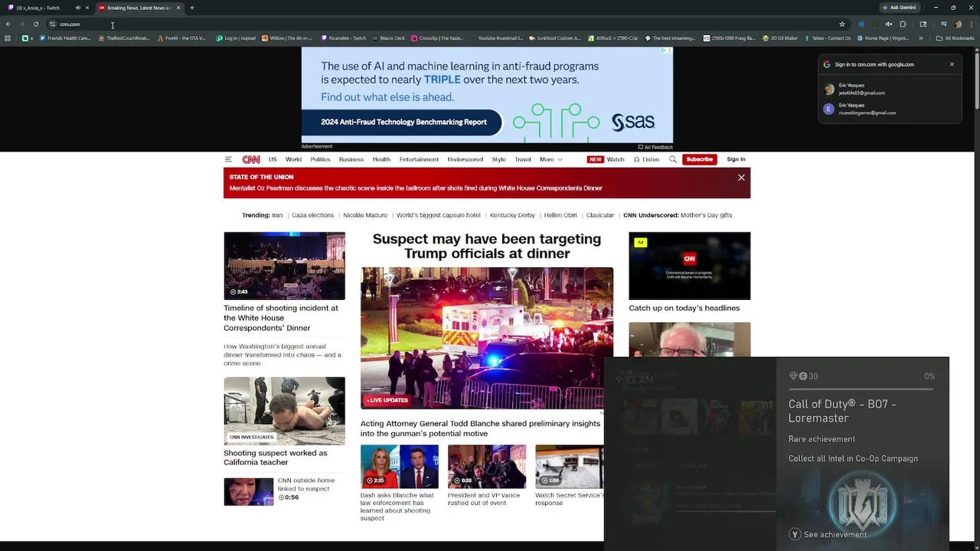The width and height of the screenshot is (980, 551).
Task: Click the Sign In button on CNN
Action: pyautogui.click(x=736, y=159)
